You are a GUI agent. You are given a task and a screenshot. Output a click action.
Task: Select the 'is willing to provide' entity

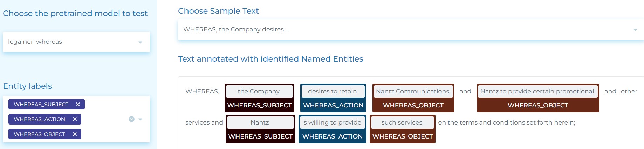click(332, 122)
